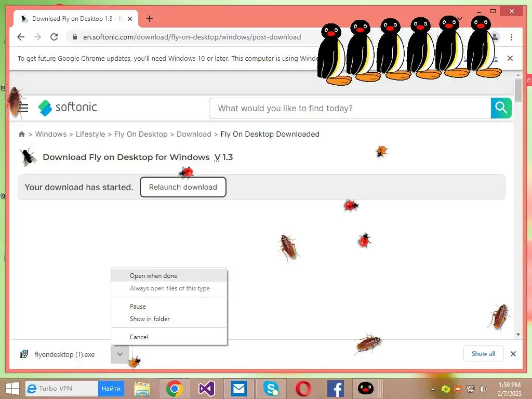Click the fly icon beside the page title
532x399 pixels.
tap(28, 157)
